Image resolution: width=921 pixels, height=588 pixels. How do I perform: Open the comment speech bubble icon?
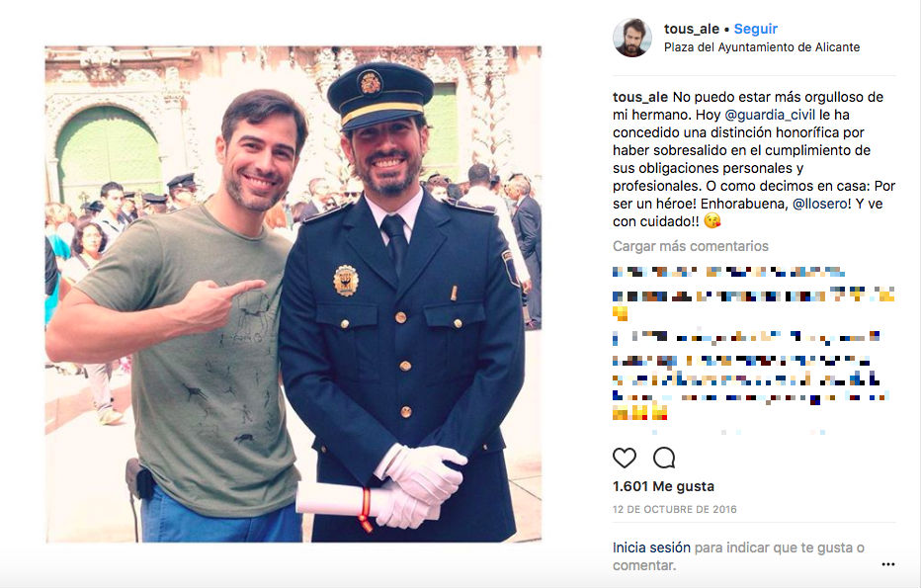pyautogui.click(x=664, y=458)
